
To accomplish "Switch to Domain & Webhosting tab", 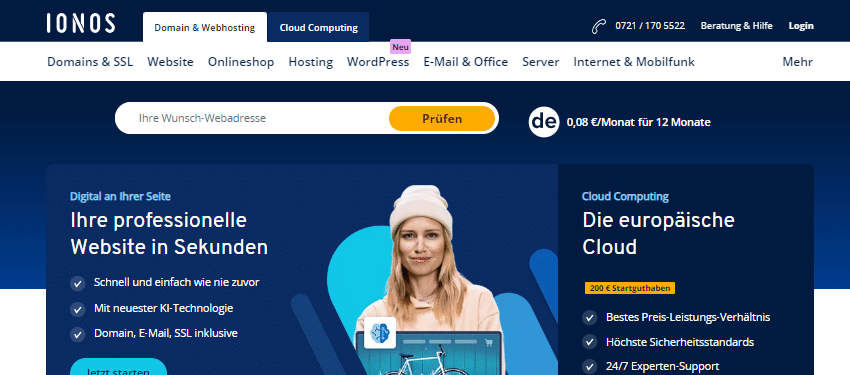I will [x=205, y=28].
